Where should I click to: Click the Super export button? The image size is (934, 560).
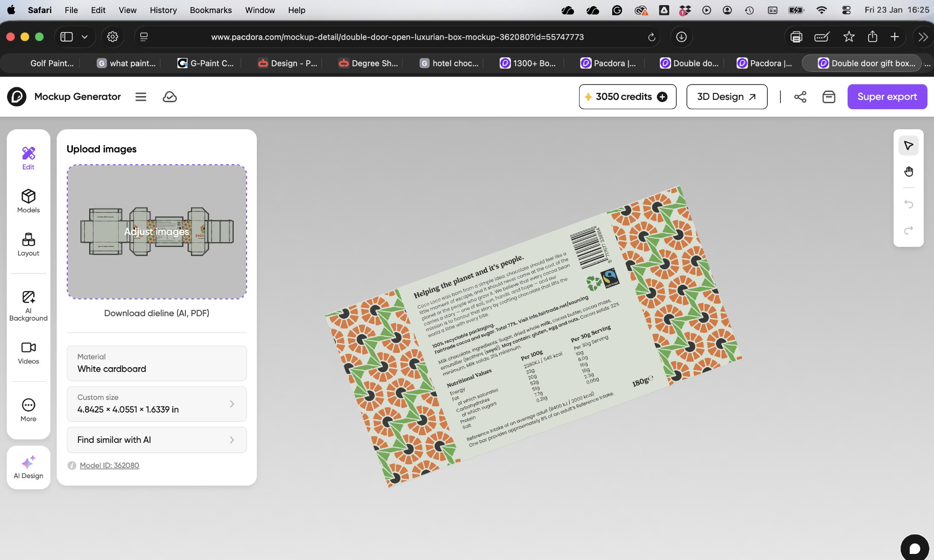coord(887,97)
